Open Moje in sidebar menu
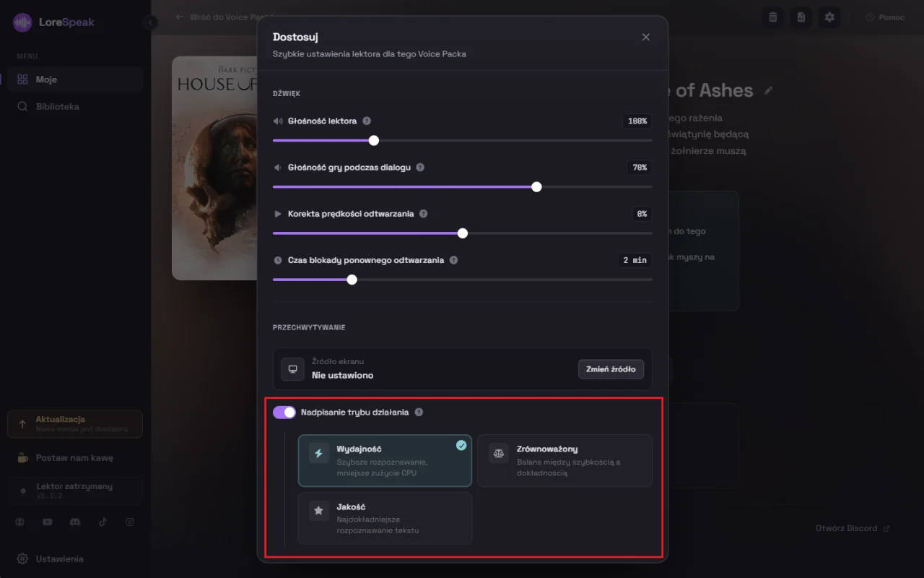The image size is (924, 578). click(75, 79)
